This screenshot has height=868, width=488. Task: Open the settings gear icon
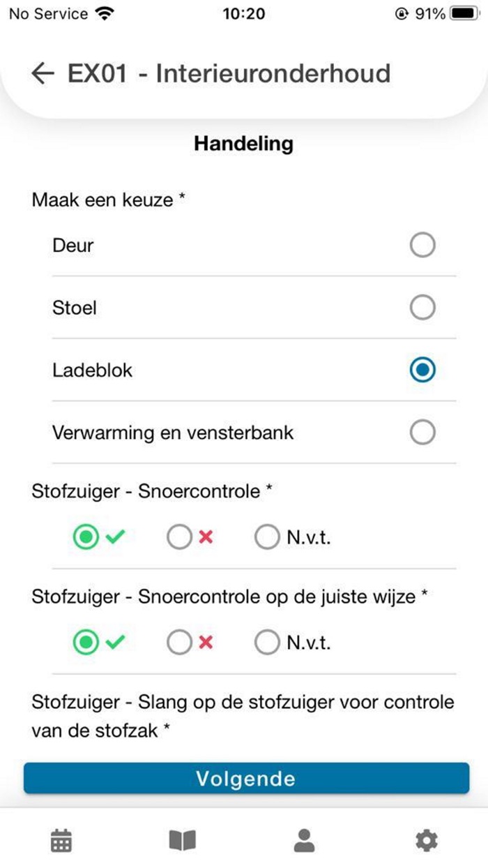tap(427, 841)
